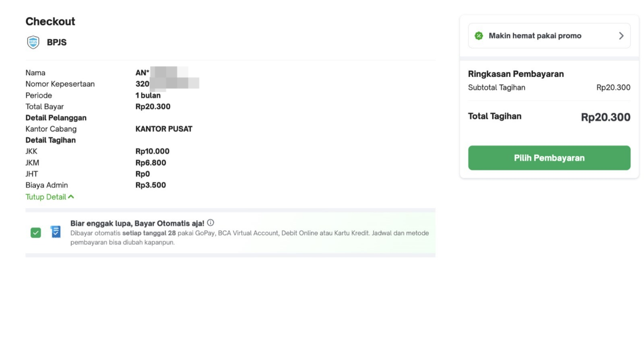
Task: Click the Ringkasan Pembayaran heading
Action: tap(516, 74)
